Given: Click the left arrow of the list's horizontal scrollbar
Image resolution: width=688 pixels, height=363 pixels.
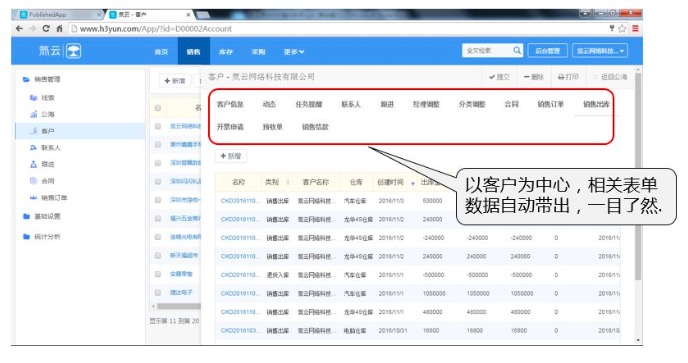Looking at the screenshot, I should [x=153, y=306].
